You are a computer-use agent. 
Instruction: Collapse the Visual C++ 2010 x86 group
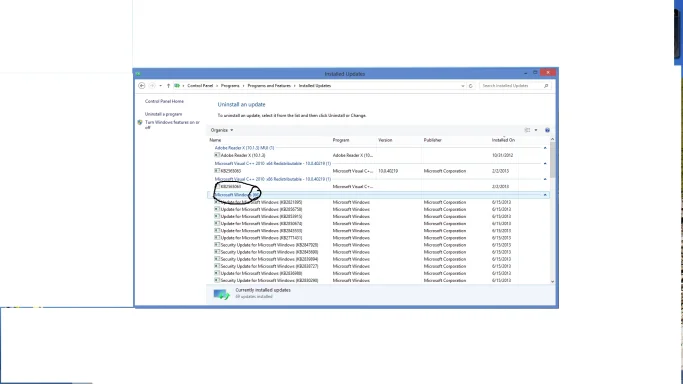point(545,179)
